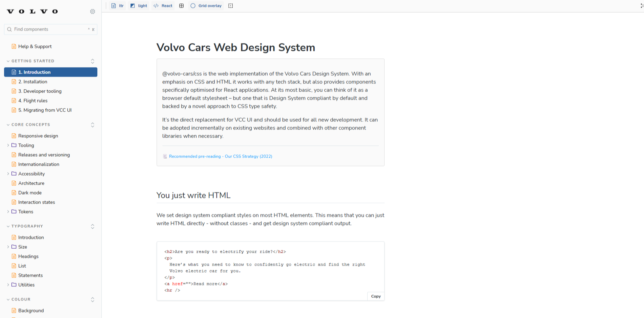
Task: Click the document icon beside 2. Installation
Action: click(x=14, y=82)
